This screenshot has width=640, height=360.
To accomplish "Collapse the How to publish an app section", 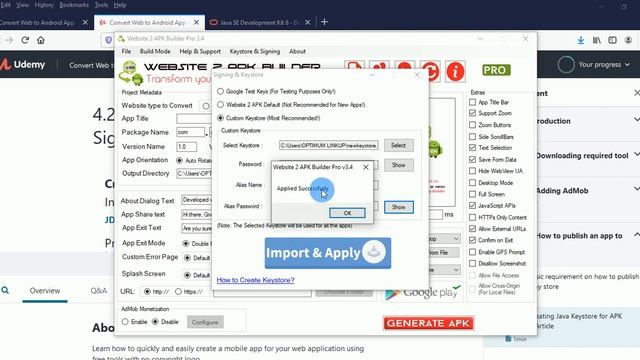I will (636, 235).
